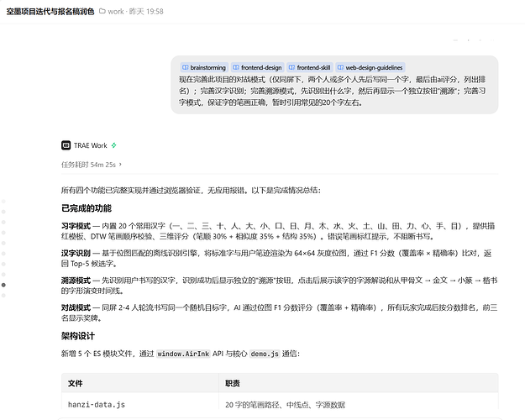Select the frontend-skill tag
Viewport: 525px width, 420px height.
coord(310,68)
